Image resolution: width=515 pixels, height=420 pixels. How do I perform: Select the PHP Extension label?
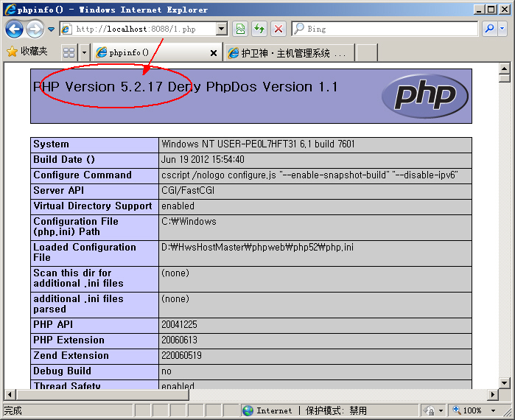click(x=69, y=340)
